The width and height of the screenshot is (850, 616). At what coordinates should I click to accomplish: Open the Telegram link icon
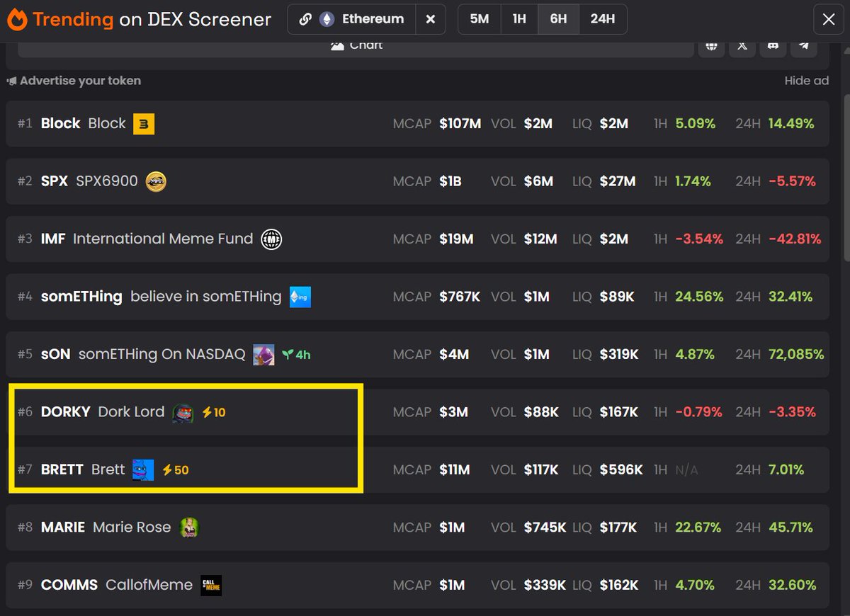[803, 47]
